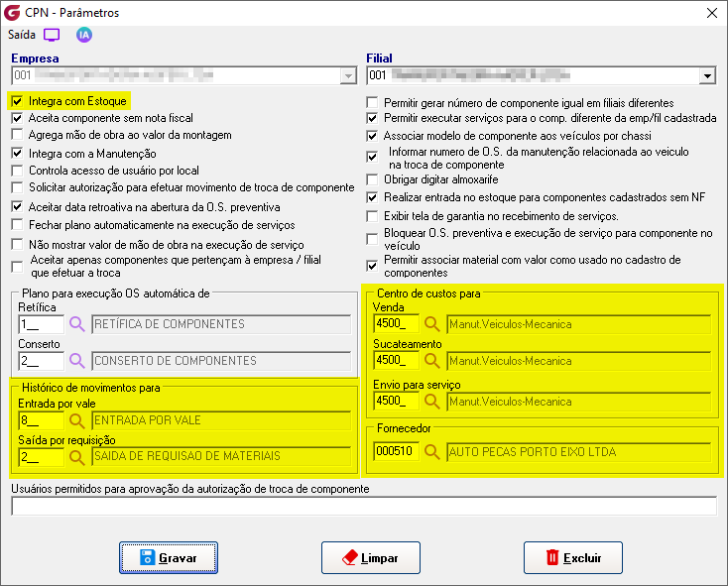This screenshot has height=586, width=728.
Task: Open lookup for Sucateamento cost center
Action: [432, 361]
